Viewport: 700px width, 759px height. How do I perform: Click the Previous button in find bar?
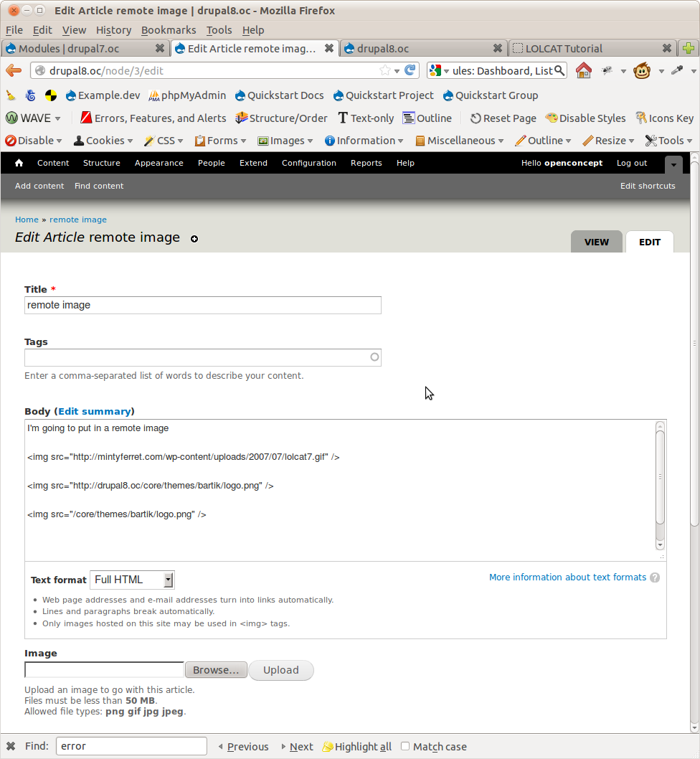click(x=244, y=746)
